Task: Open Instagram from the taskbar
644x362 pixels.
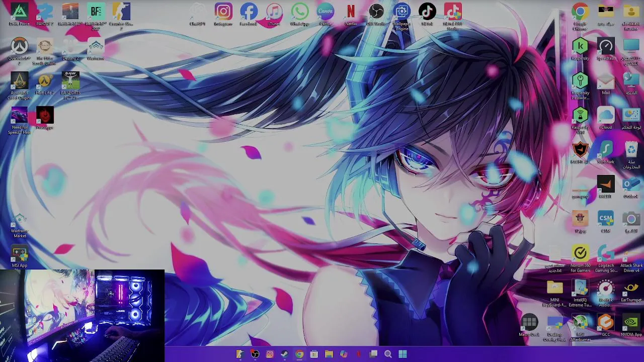Action: point(270,354)
